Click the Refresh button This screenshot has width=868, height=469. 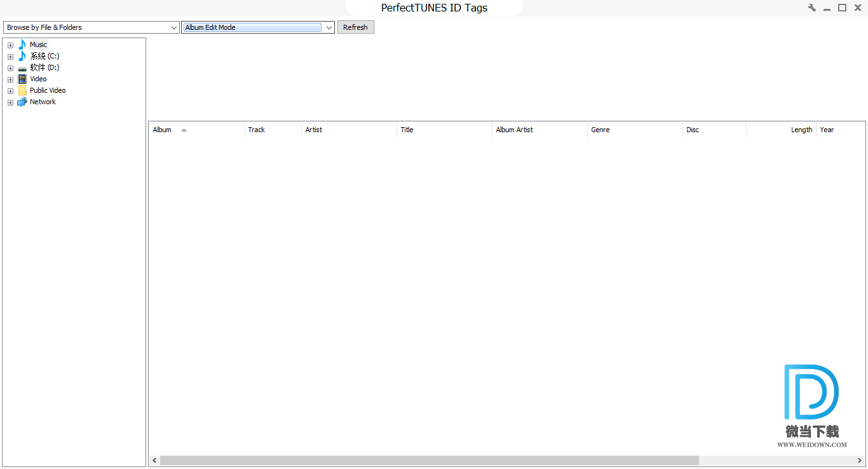coord(355,27)
